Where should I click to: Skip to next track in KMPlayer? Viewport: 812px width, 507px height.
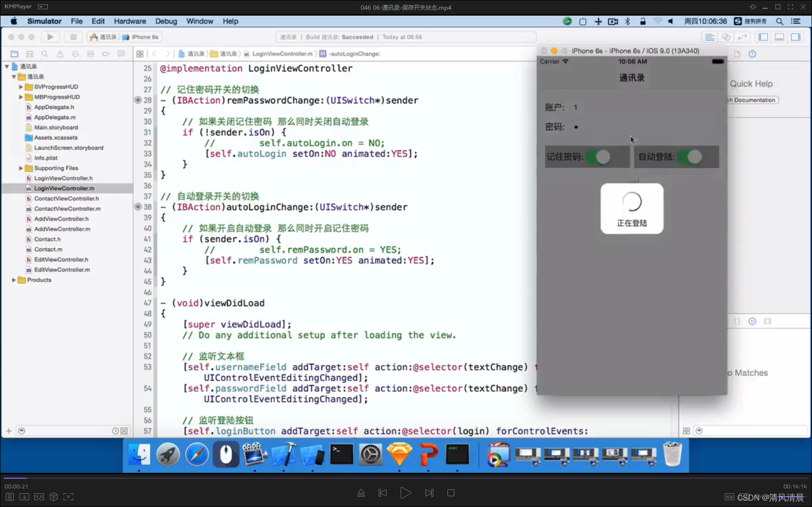429,493
